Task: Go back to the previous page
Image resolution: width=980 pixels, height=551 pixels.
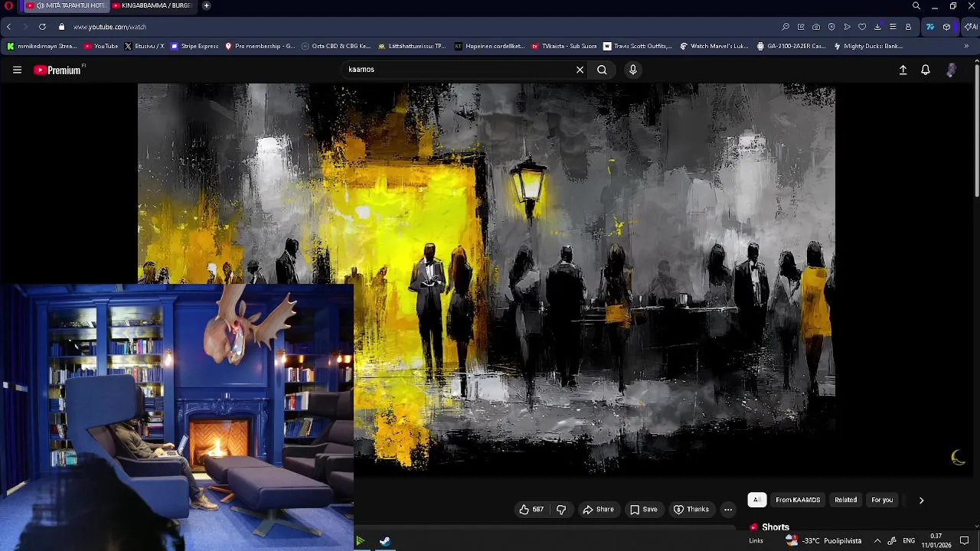Action: pyautogui.click(x=8, y=27)
